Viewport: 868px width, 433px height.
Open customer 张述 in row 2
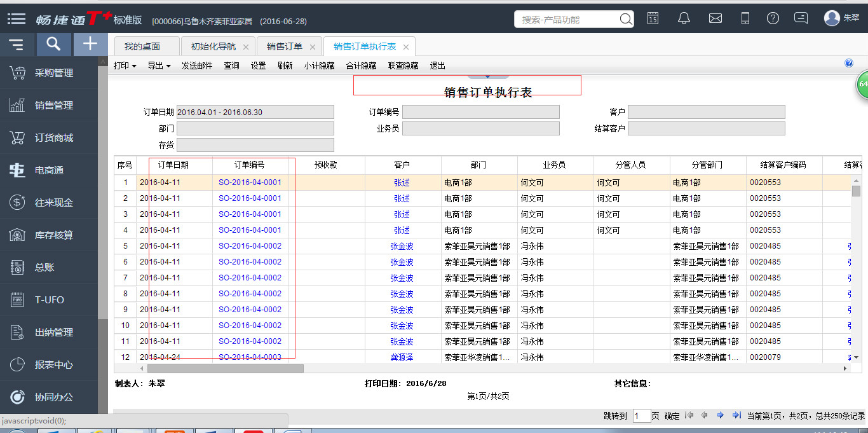(x=402, y=198)
